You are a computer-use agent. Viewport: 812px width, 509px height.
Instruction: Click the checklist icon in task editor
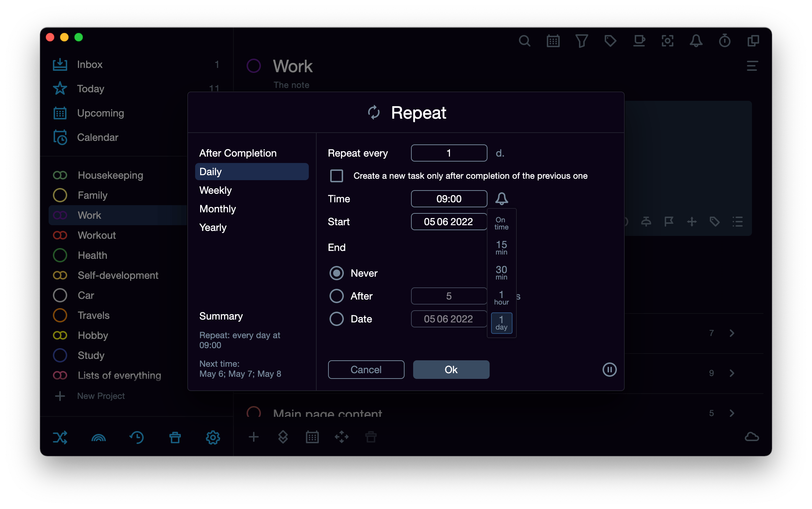click(737, 222)
